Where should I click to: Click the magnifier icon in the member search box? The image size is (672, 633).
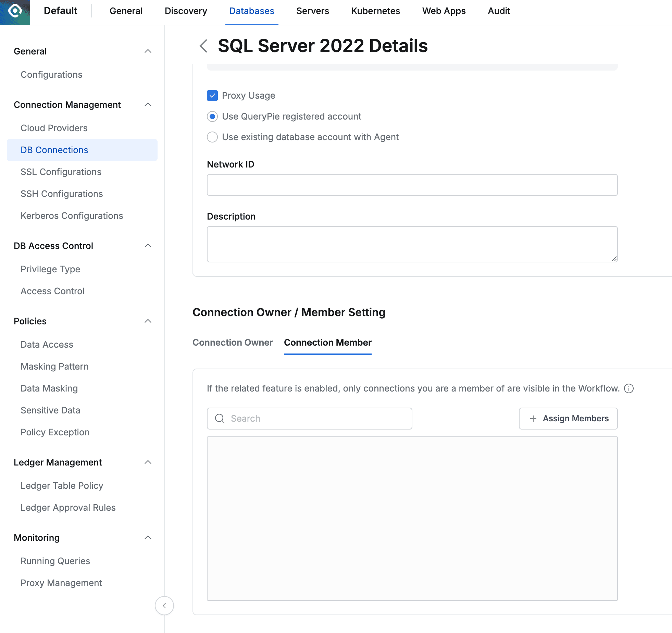pyautogui.click(x=220, y=418)
